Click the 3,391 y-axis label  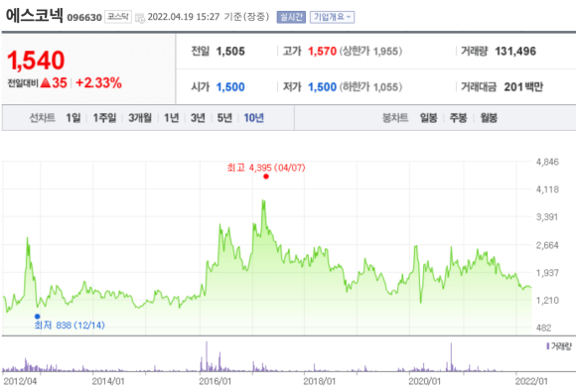[x=547, y=217]
